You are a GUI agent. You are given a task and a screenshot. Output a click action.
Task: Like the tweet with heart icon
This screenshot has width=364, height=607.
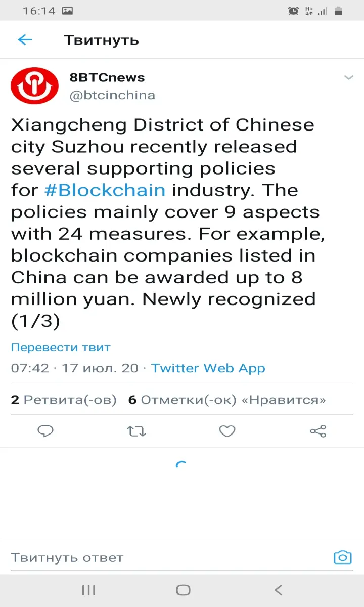(x=227, y=431)
